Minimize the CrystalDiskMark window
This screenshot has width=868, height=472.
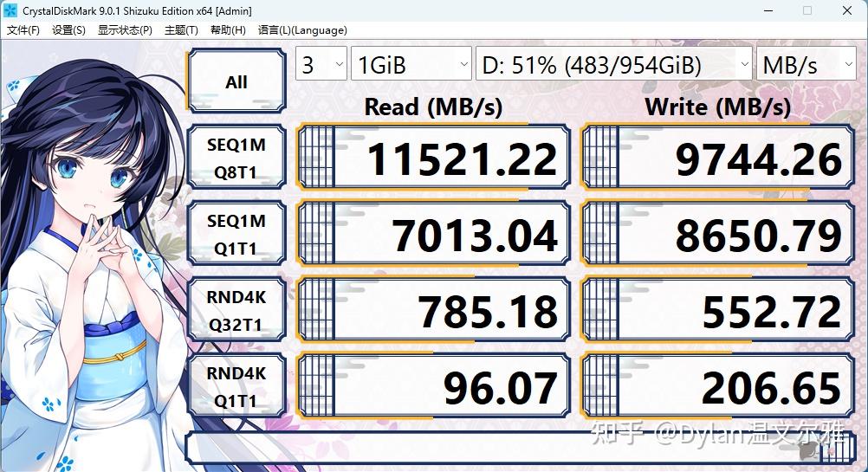click(768, 10)
